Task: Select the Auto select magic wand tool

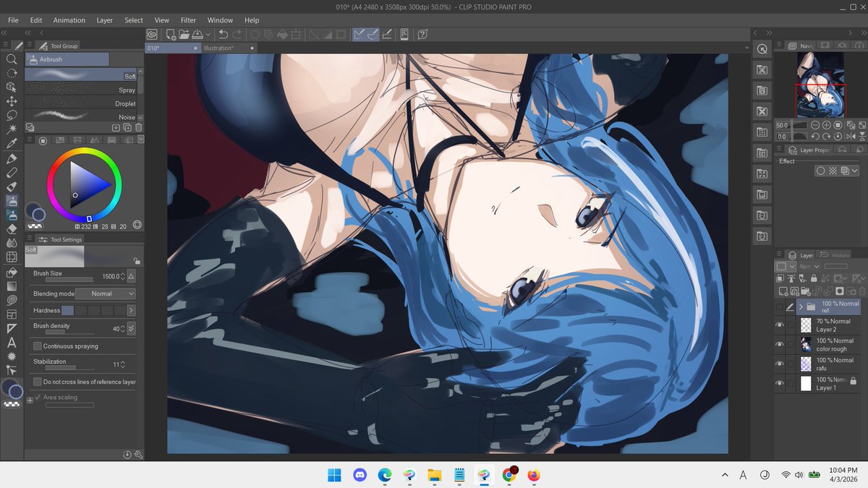Action: (12, 129)
